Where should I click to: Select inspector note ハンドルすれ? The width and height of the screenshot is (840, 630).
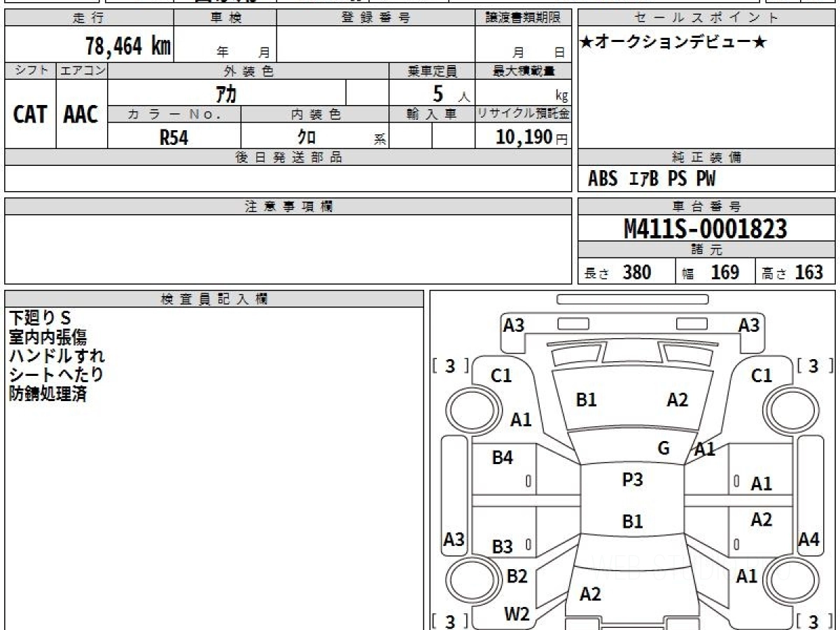[x=57, y=356]
